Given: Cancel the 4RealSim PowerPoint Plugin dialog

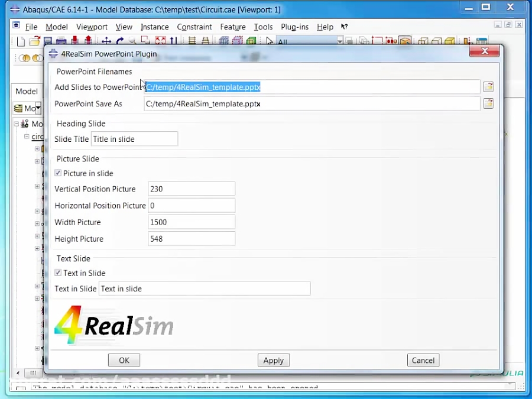Looking at the screenshot, I should point(423,360).
